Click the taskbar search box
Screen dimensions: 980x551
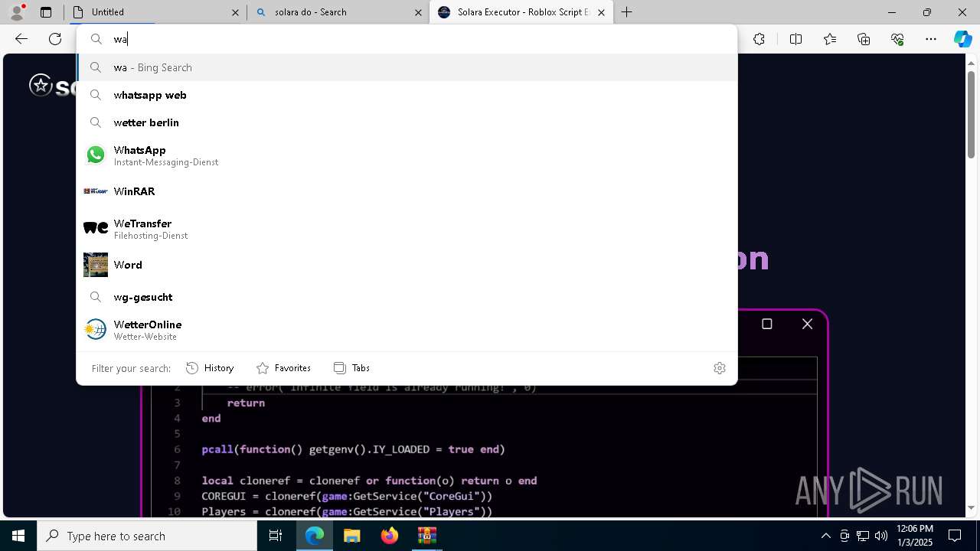[x=147, y=536]
